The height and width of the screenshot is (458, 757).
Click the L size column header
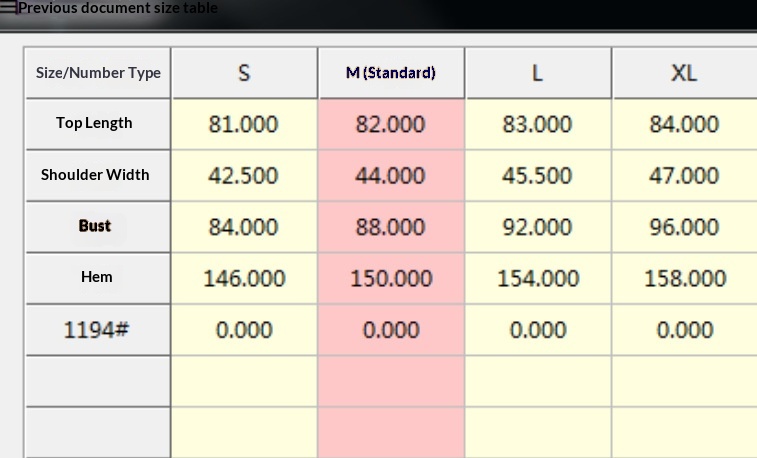point(538,73)
